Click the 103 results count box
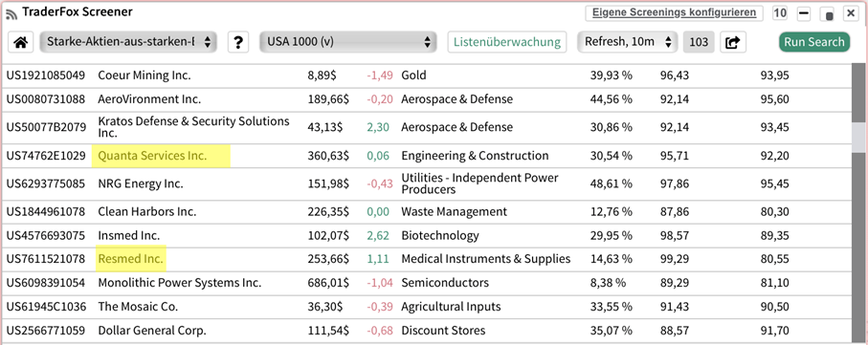Image resolution: width=868 pixels, height=345 pixels. pos(699,42)
